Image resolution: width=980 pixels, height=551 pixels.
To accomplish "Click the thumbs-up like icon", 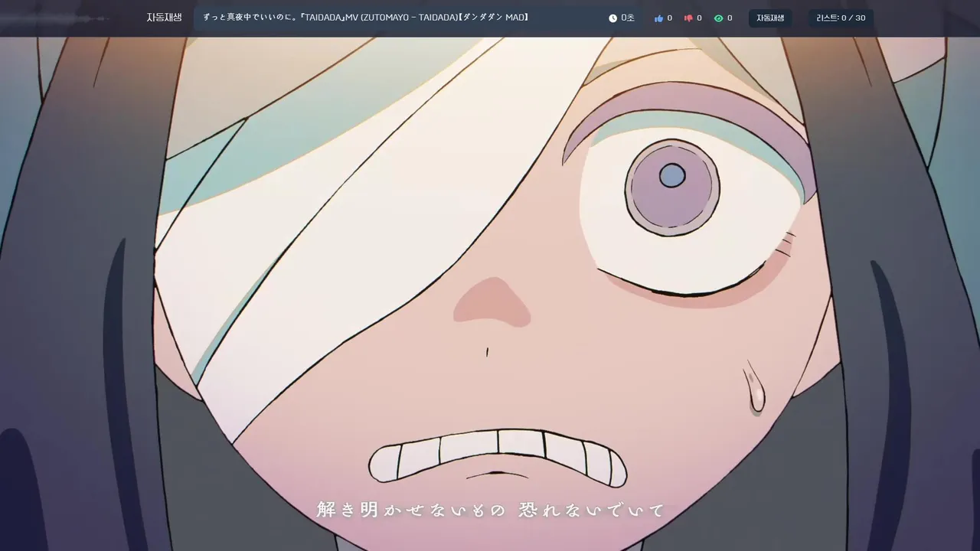I will point(658,18).
